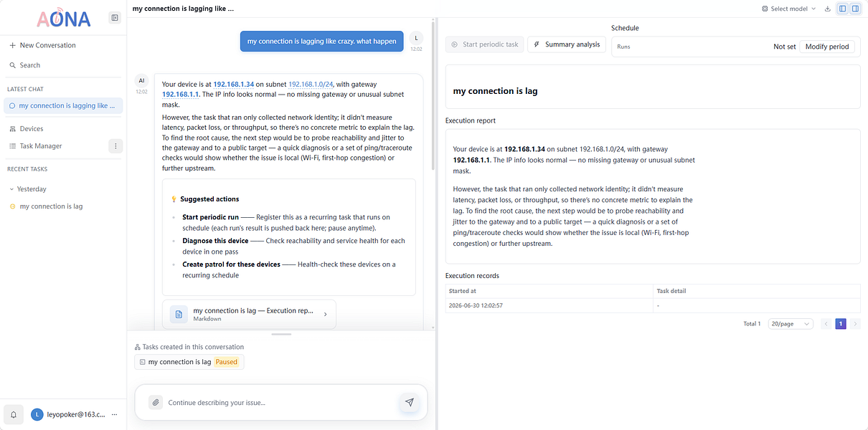
Task: Click the send message paper-plane icon
Action: (x=409, y=403)
